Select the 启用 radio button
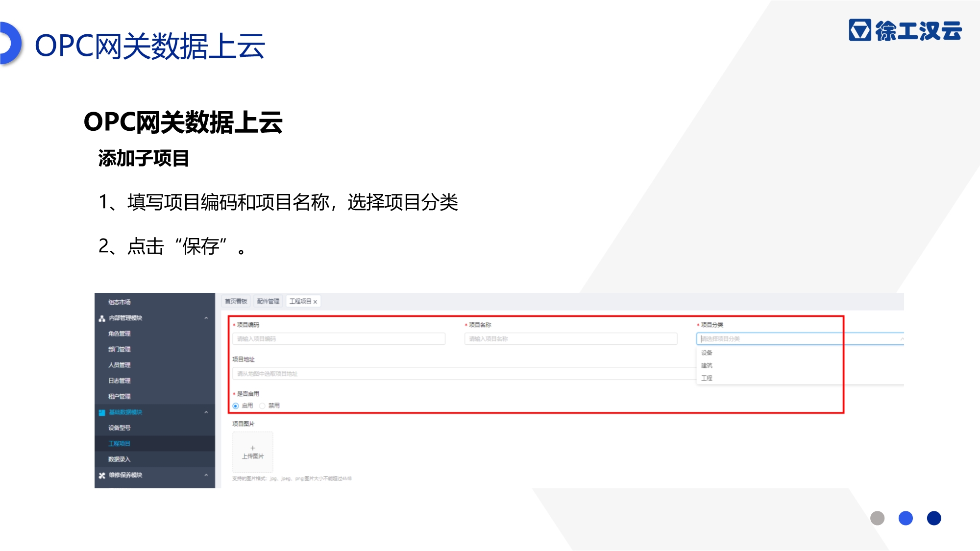980x551 pixels. pyautogui.click(x=236, y=406)
